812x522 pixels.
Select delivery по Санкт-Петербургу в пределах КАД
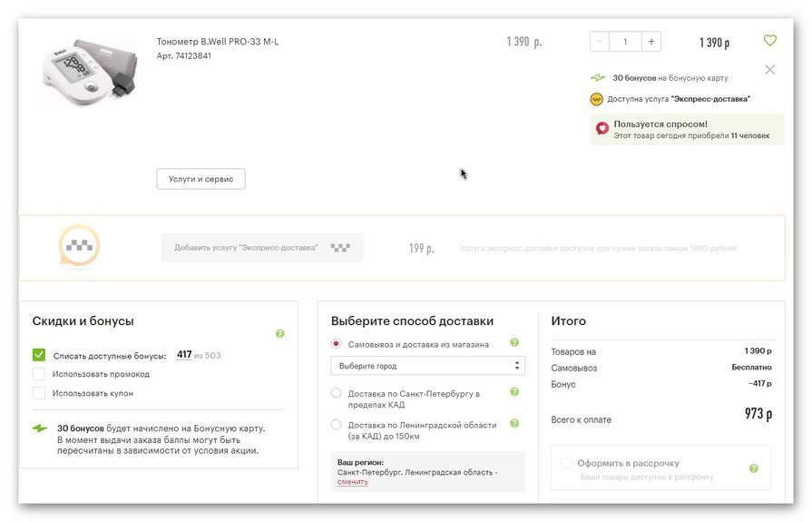click(x=337, y=393)
